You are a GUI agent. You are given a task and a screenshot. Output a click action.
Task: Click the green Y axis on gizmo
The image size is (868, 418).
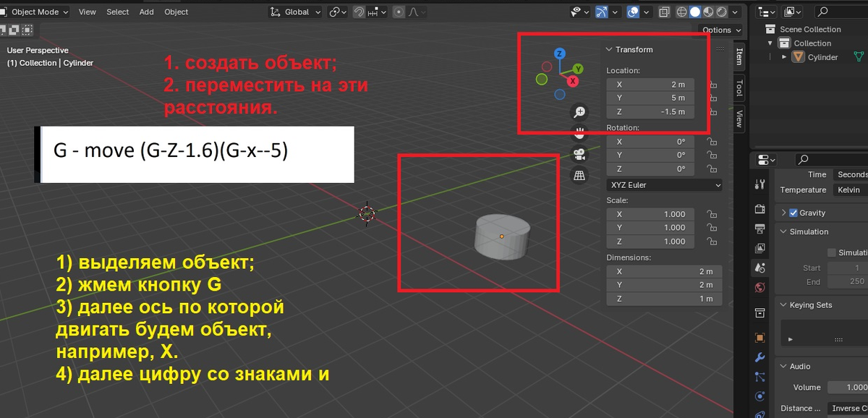(x=579, y=69)
